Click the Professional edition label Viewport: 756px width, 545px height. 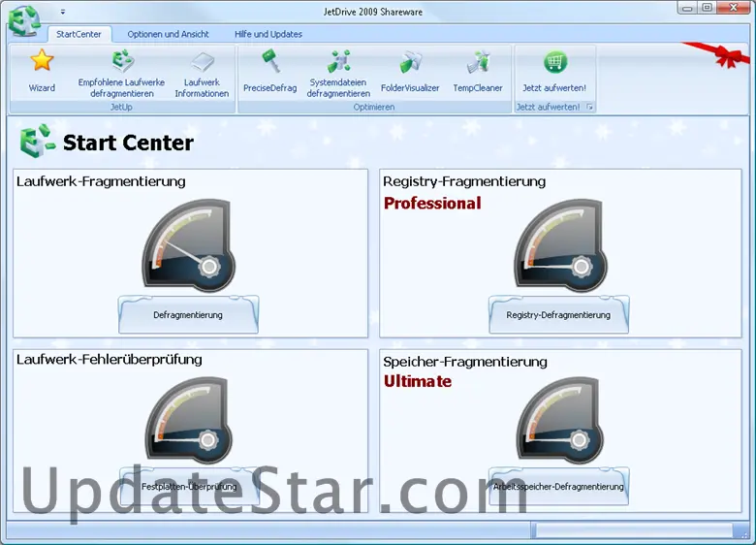432,203
